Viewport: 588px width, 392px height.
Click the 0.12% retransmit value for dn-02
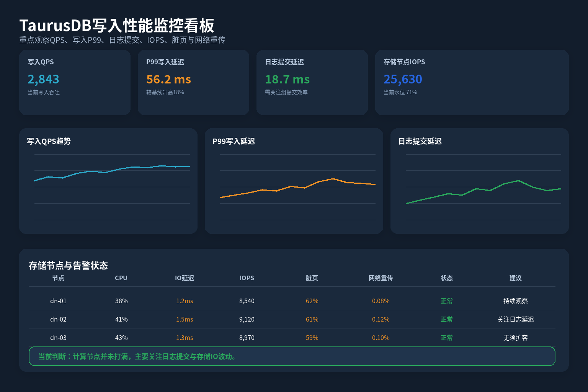click(381, 319)
